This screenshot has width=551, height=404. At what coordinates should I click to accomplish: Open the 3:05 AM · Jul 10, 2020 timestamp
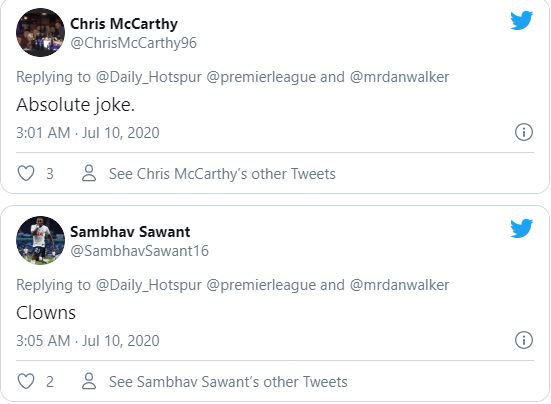88,341
